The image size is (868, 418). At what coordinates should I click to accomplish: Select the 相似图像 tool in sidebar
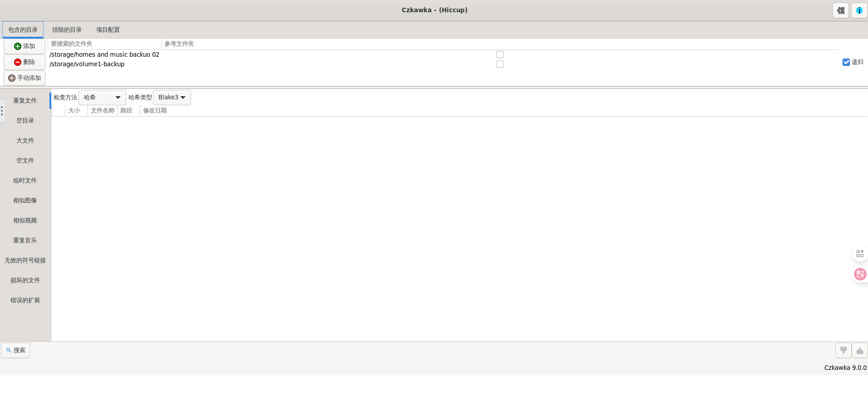click(25, 201)
